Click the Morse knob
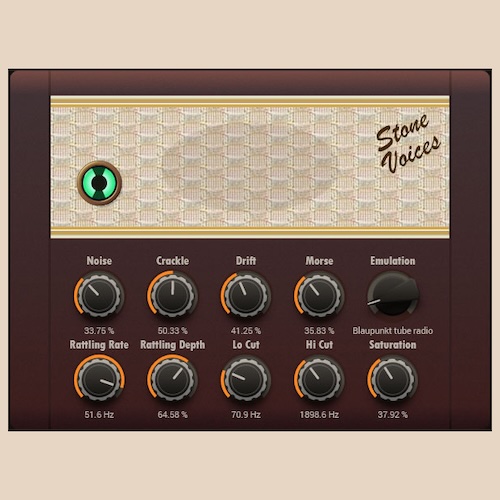This screenshot has width=500, height=500. (319, 295)
